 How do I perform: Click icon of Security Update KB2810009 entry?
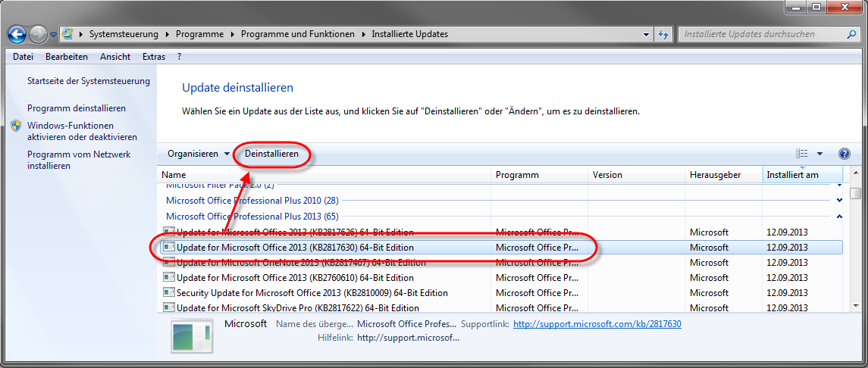170,293
